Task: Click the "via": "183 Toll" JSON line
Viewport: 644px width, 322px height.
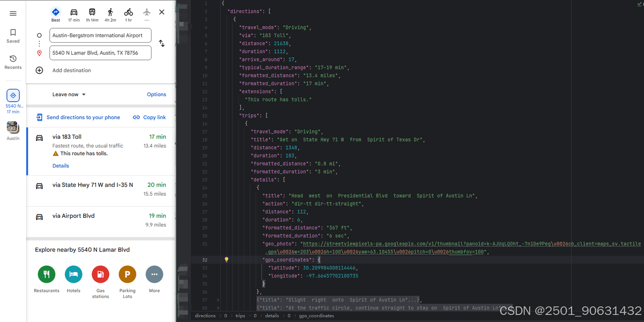Action: [x=265, y=35]
